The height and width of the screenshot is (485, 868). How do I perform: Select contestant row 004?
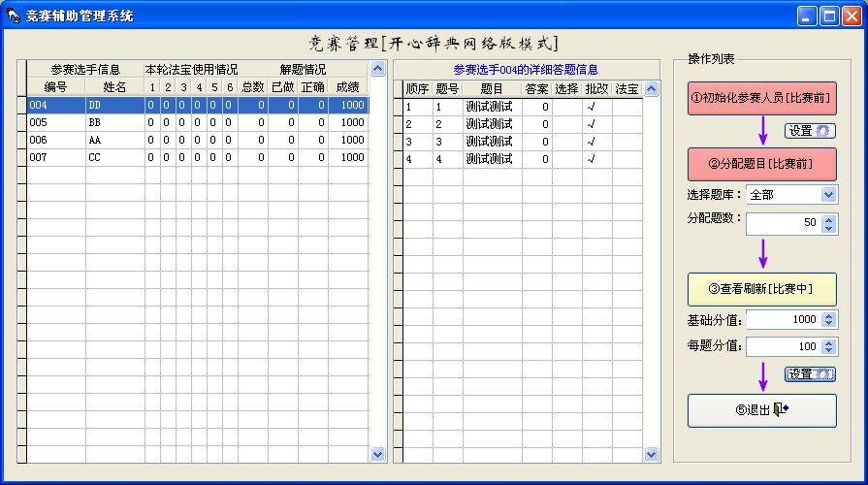(198, 105)
